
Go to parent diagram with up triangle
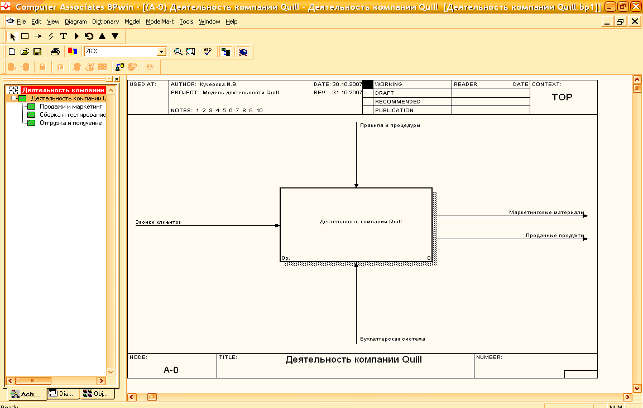(x=102, y=36)
